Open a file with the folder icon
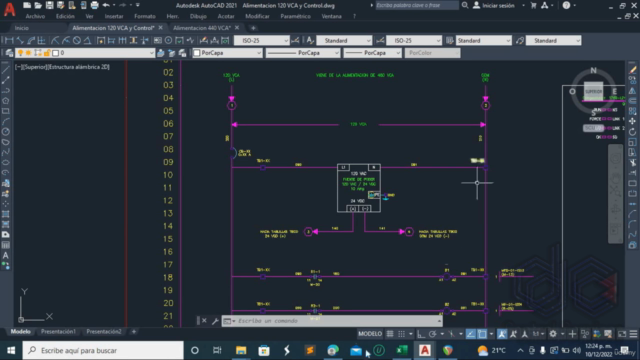640x360 pixels. click(38, 5)
